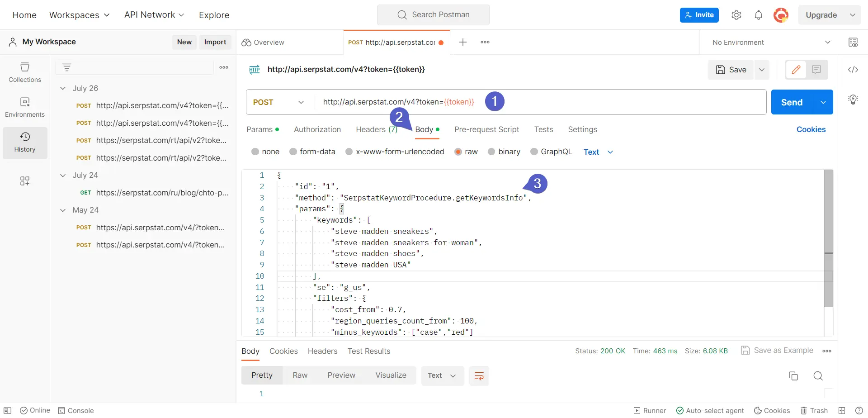Viewport: 868px width, 418px height.
Task: Click the Invite button
Action: tap(699, 15)
